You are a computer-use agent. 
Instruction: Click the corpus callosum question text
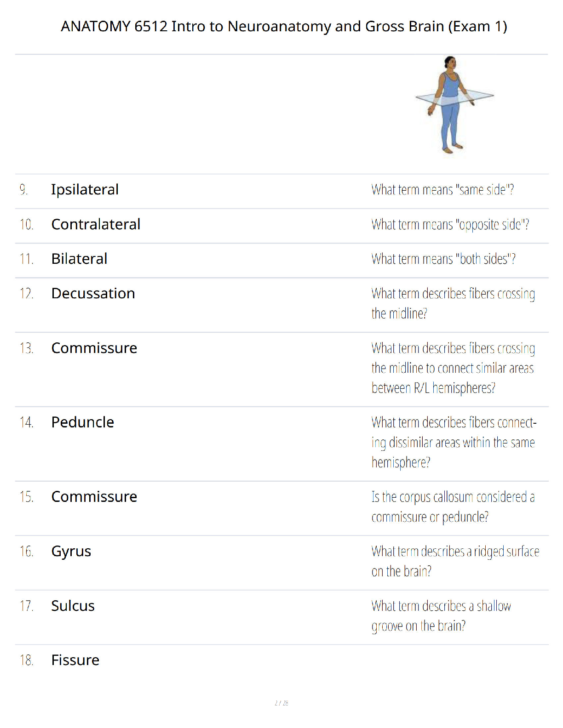point(453,506)
